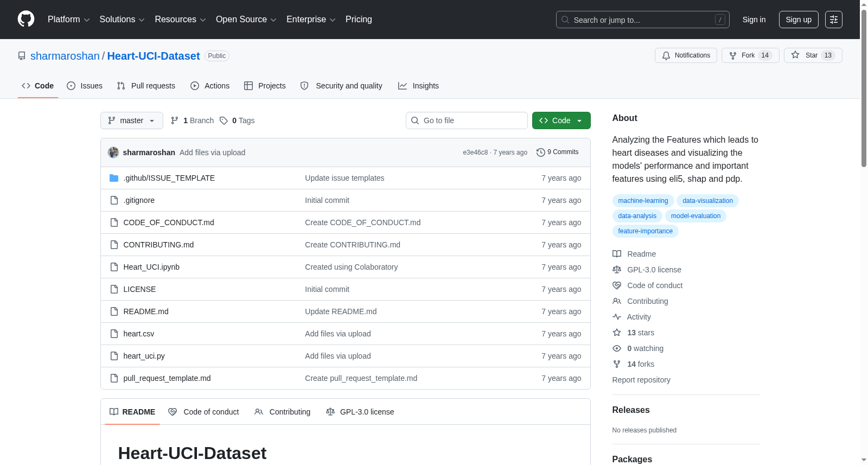Select the data-visualization topic tag

coord(708,201)
